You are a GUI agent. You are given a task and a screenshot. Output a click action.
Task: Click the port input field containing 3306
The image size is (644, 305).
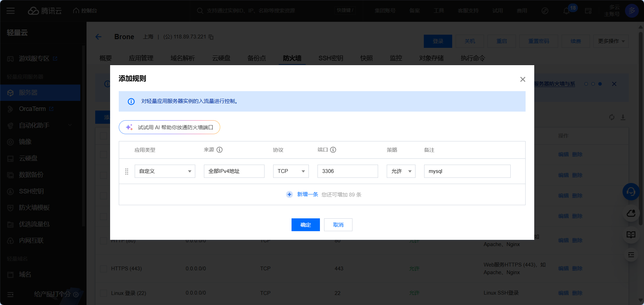(x=347, y=171)
